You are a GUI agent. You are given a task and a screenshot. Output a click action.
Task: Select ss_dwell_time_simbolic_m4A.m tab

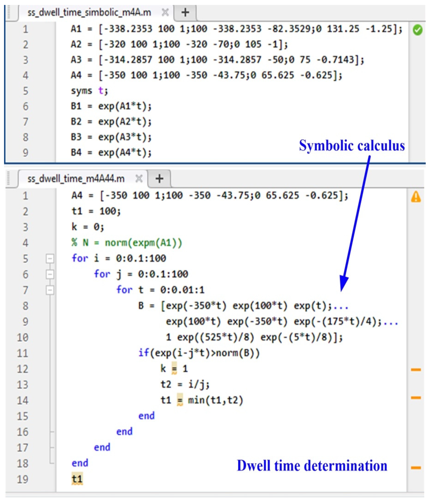tap(89, 12)
